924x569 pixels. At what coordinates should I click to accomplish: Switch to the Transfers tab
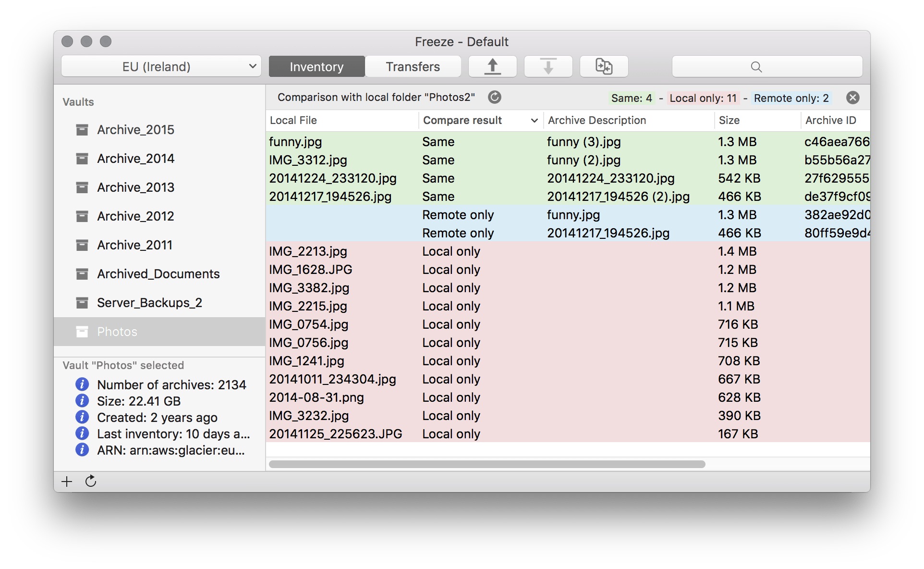(413, 66)
